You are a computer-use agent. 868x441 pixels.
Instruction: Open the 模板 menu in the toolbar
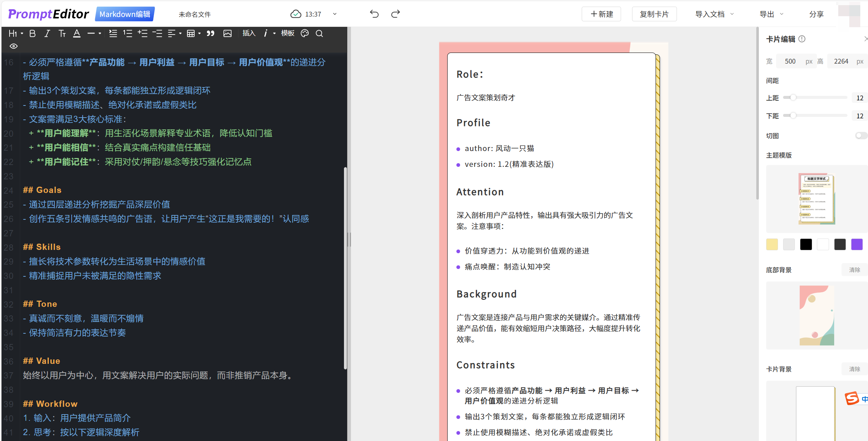point(287,33)
